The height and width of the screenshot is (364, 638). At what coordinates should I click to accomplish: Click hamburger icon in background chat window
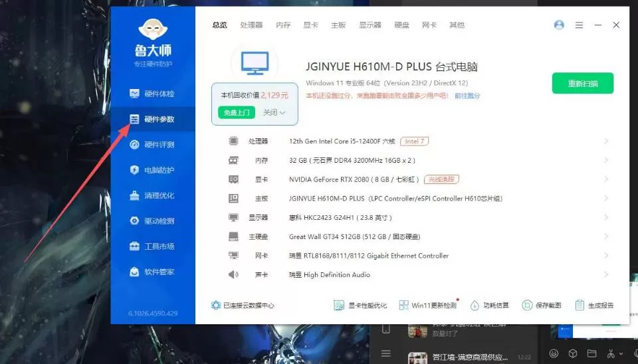(x=385, y=353)
